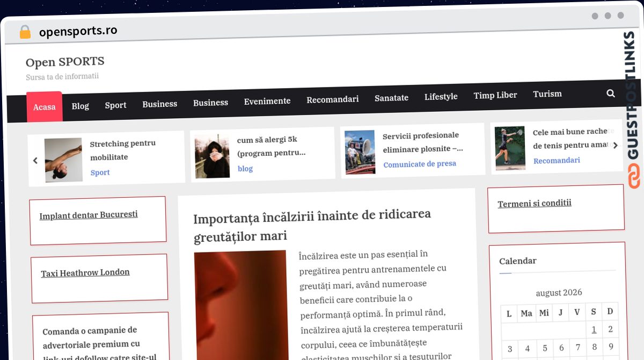Viewport: 644px width, 360px height.
Task: Open the cum să alergi 5k article
Action: click(x=272, y=146)
